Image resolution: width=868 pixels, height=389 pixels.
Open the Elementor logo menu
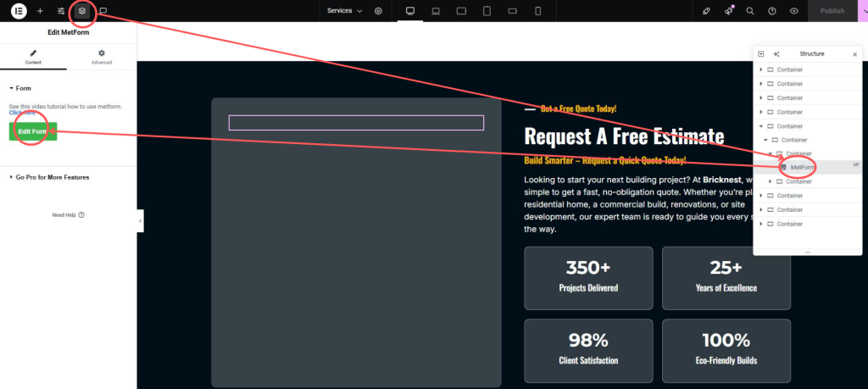[x=19, y=11]
